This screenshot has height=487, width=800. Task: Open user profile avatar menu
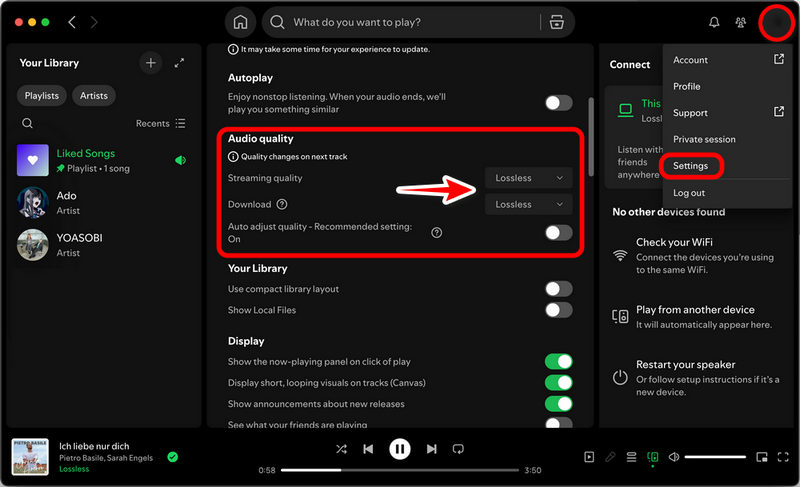(x=777, y=22)
